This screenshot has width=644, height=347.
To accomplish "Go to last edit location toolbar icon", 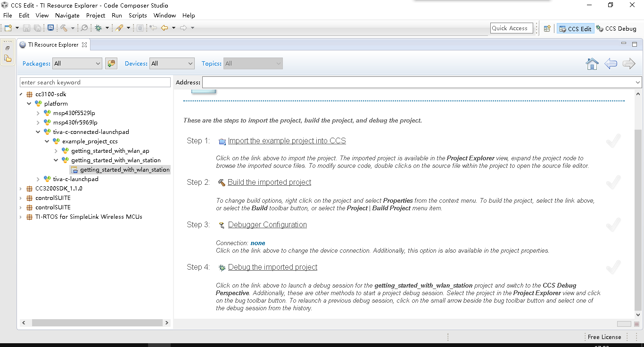I will 153,28.
